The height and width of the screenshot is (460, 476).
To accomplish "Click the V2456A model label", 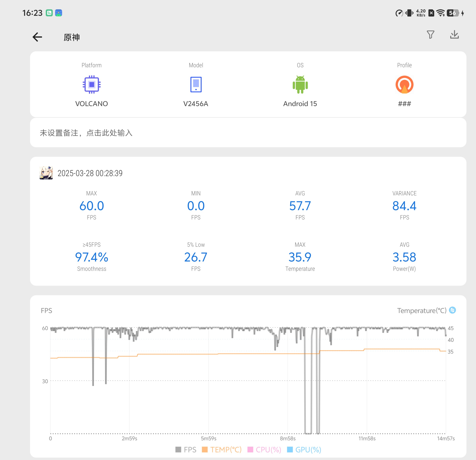I will 196,104.
